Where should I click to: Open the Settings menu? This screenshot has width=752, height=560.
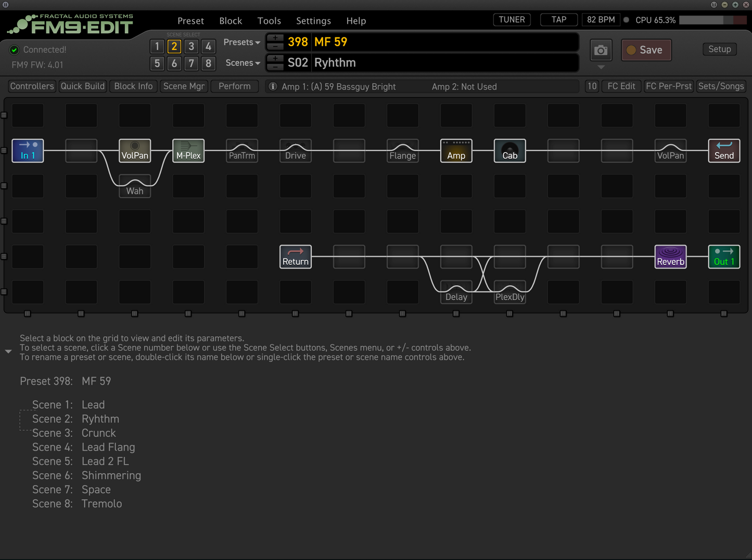pyautogui.click(x=313, y=21)
